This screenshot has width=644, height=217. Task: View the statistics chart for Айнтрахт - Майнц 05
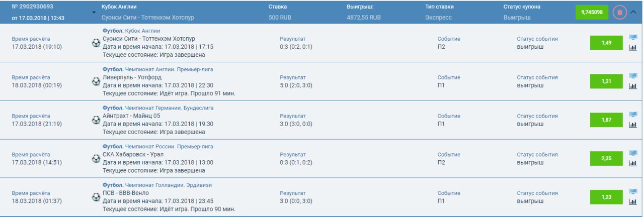633,125
